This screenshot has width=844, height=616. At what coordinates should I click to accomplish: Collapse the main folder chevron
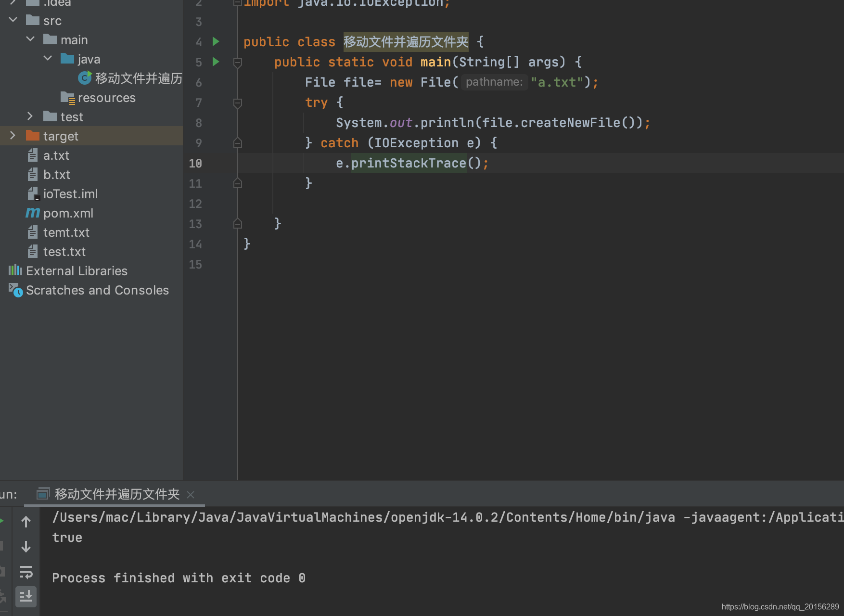[x=30, y=39]
